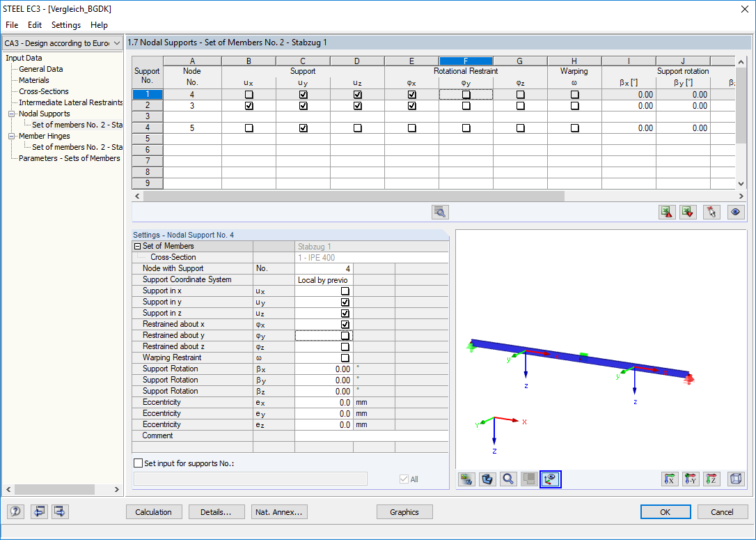Viewport: 756px width, 540px height.
Task: Check 'Set input for supports No.' option
Action: tap(138, 463)
